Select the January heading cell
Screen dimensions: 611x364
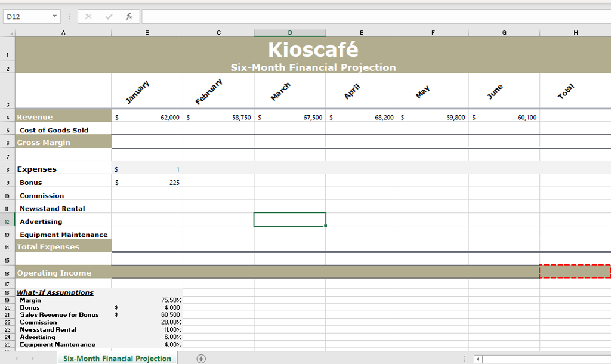pos(147,91)
